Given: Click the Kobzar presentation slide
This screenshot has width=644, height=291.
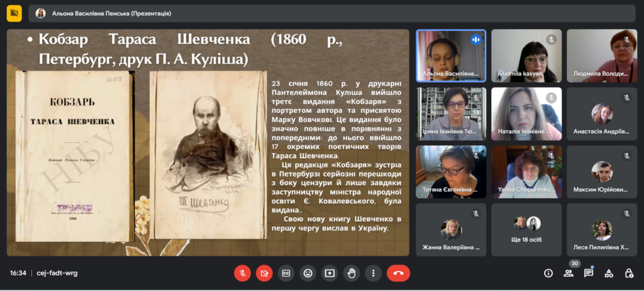Looking at the screenshot, I should pyautogui.click(x=208, y=142).
